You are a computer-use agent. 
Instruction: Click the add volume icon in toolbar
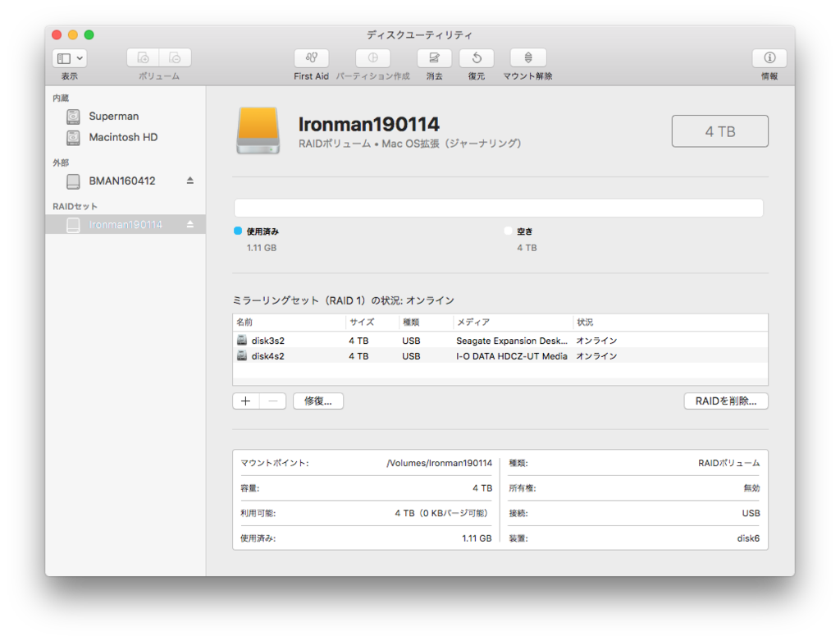[x=143, y=57]
